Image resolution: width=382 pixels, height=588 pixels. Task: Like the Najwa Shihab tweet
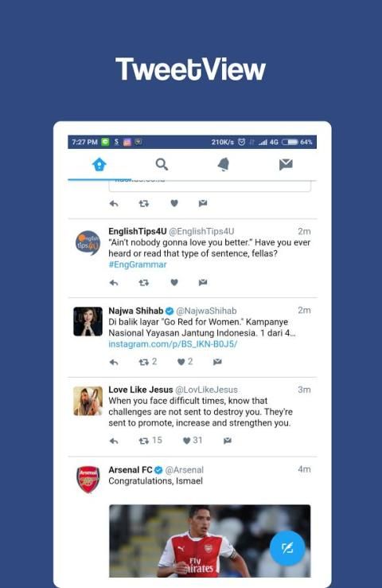coord(185,362)
